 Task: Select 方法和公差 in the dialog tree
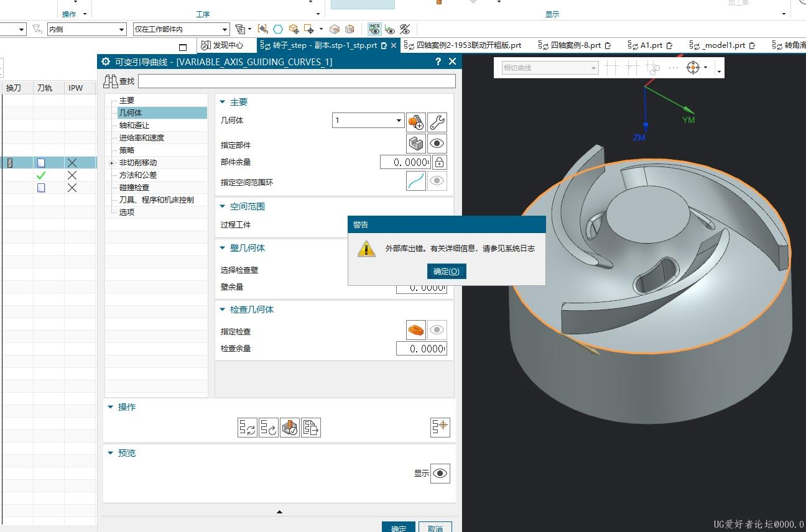138,175
